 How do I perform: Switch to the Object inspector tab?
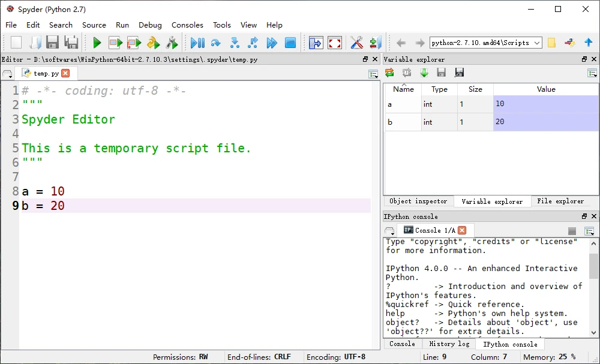coord(418,201)
